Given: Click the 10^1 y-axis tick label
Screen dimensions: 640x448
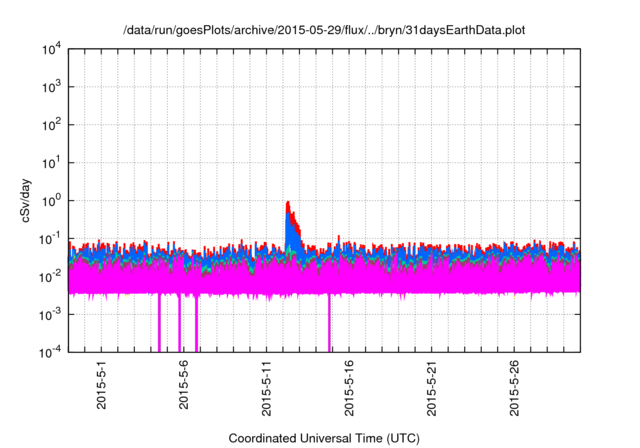Looking at the screenshot, I should 51,163.
